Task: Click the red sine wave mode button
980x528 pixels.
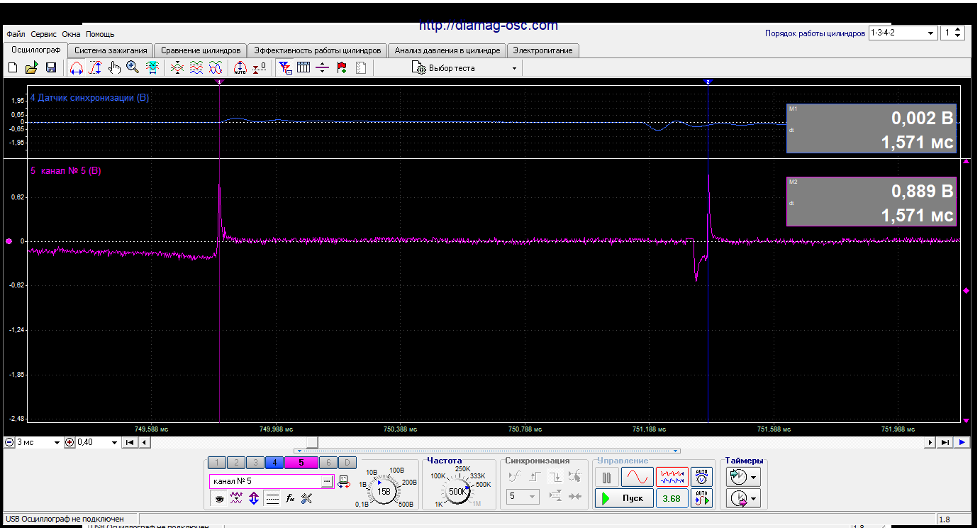Action: click(x=637, y=477)
